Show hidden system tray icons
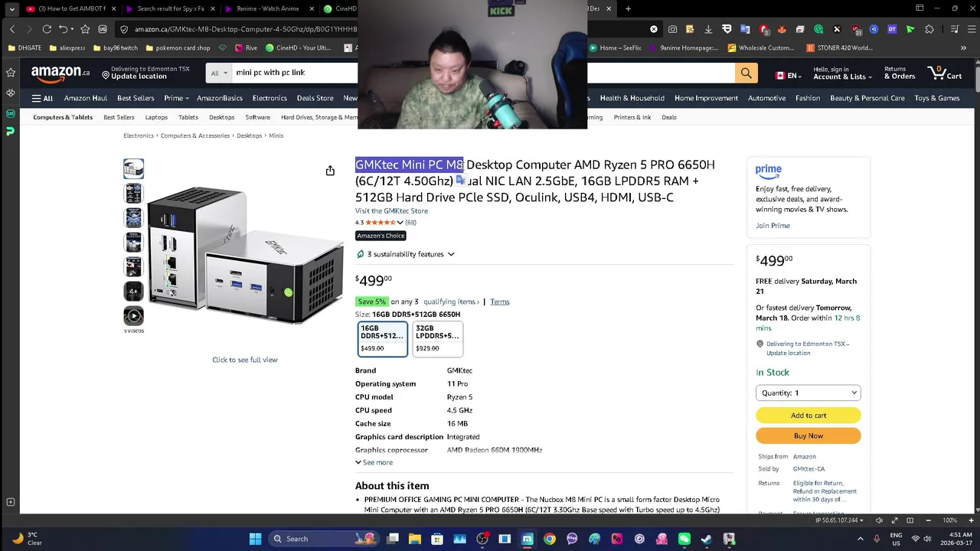Viewport: 980px width, 551px height. (861, 539)
